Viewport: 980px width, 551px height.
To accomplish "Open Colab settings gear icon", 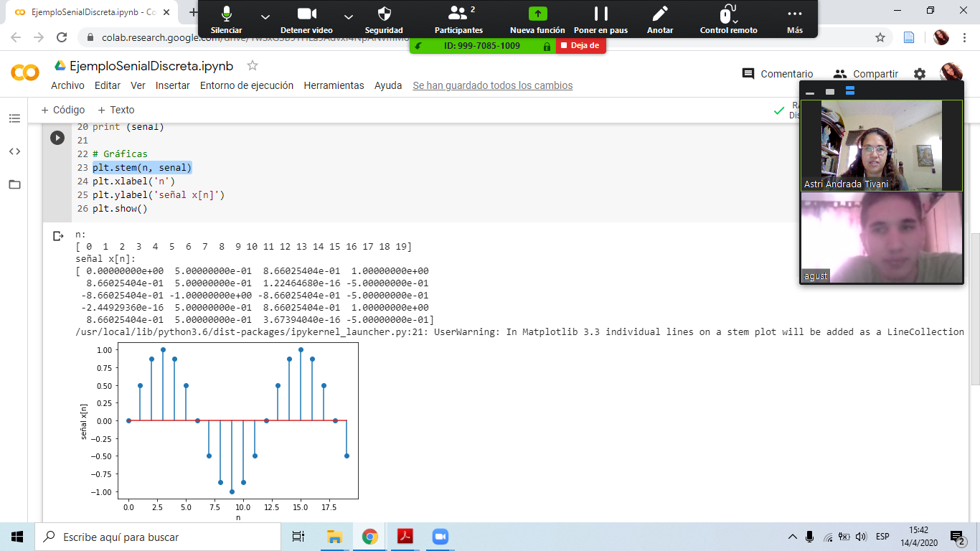I will tap(919, 74).
